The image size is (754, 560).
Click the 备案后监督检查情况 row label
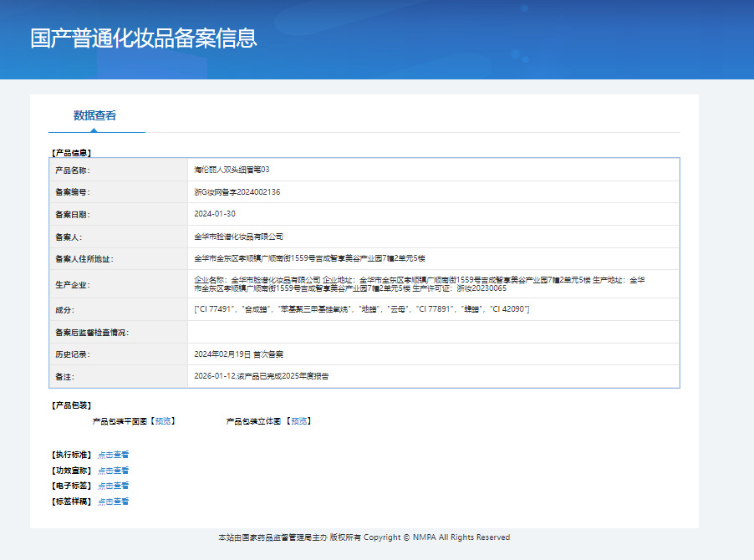point(92,333)
